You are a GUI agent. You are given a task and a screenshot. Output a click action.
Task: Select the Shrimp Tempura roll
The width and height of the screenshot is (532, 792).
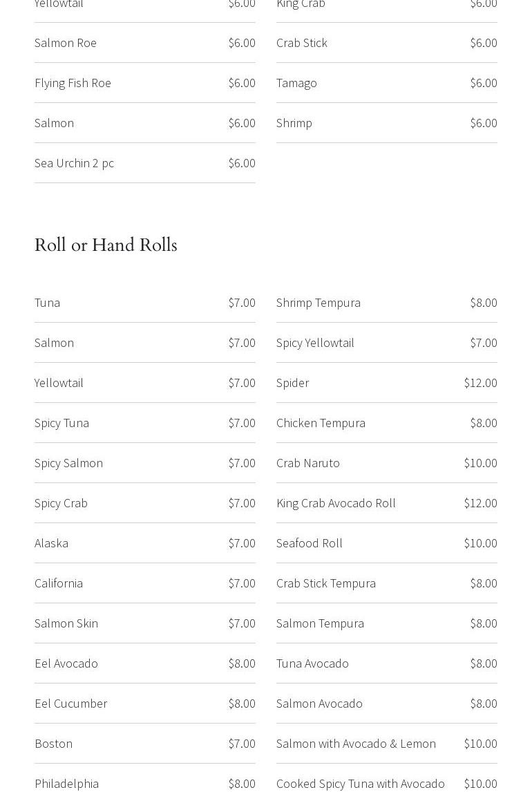click(x=319, y=303)
